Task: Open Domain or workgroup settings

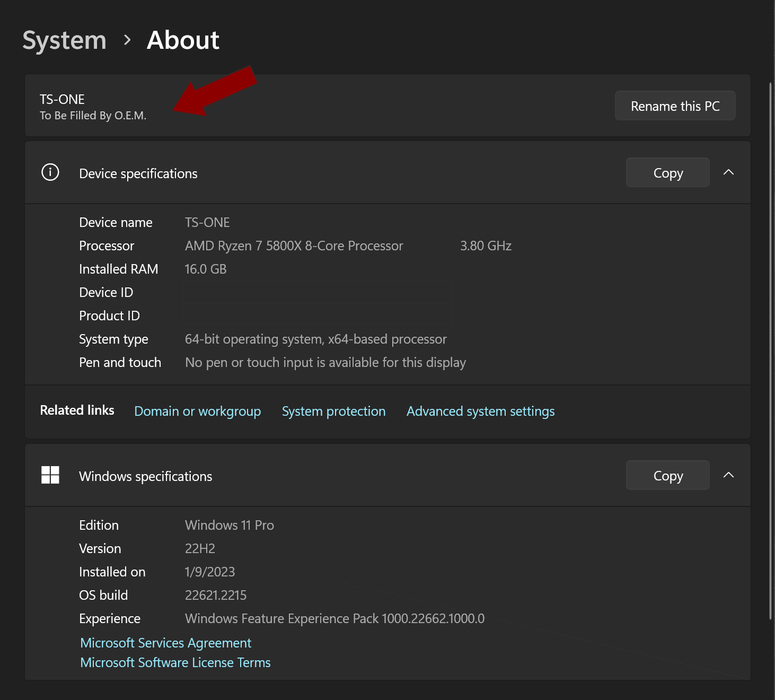Action: click(x=197, y=411)
